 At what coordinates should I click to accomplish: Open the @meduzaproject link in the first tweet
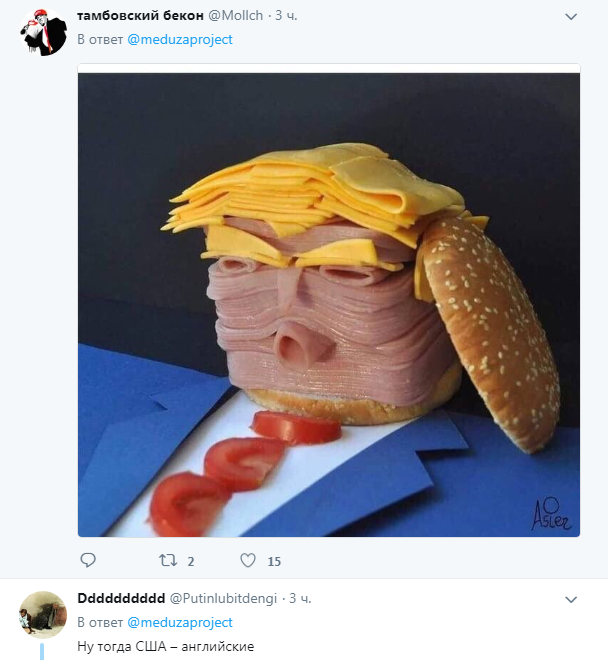[180, 40]
